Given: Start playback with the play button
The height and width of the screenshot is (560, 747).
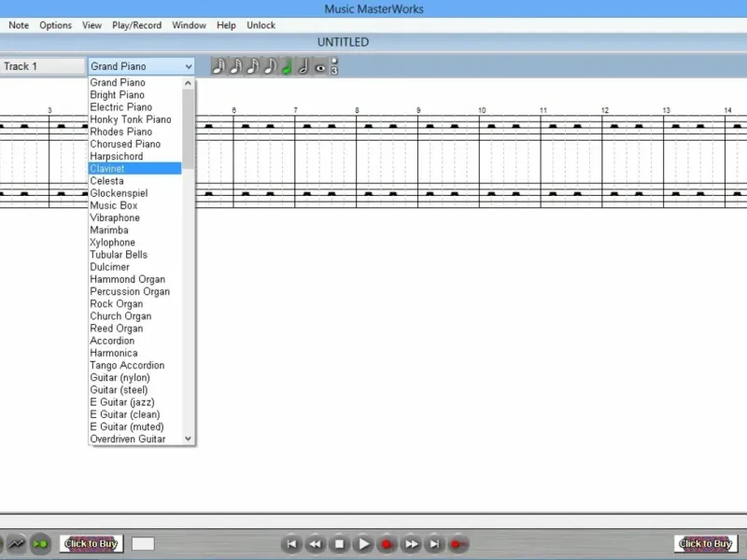Looking at the screenshot, I should click(363, 543).
